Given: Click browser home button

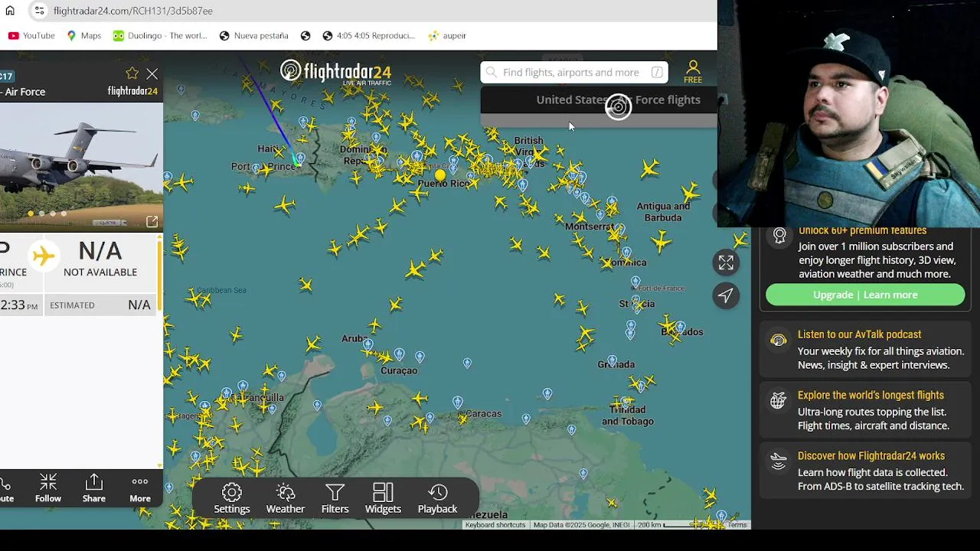Looking at the screenshot, I should pyautogui.click(x=10, y=11).
